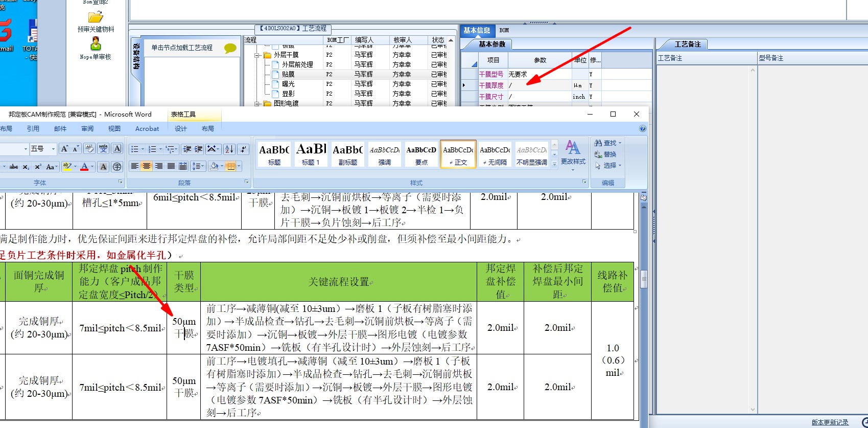This screenshot has width=868, height=428.
Task: Click Word help question mark icon
Action: pyautogui.click(x=643, y=129)
